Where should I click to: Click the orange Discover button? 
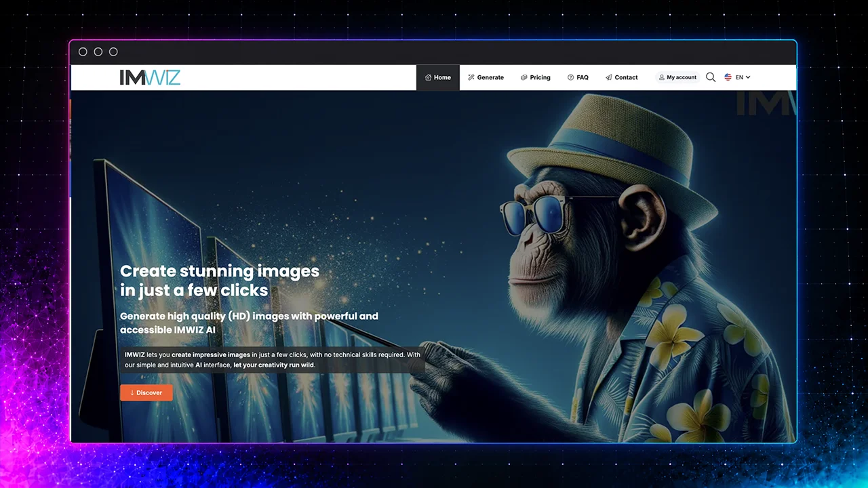(x=146, y=393)
